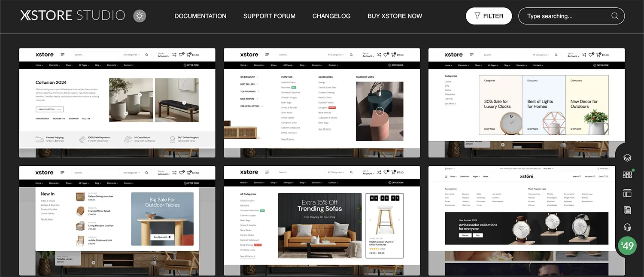Open the Filter button
This screenshot has height=277, width=644.
489,16
